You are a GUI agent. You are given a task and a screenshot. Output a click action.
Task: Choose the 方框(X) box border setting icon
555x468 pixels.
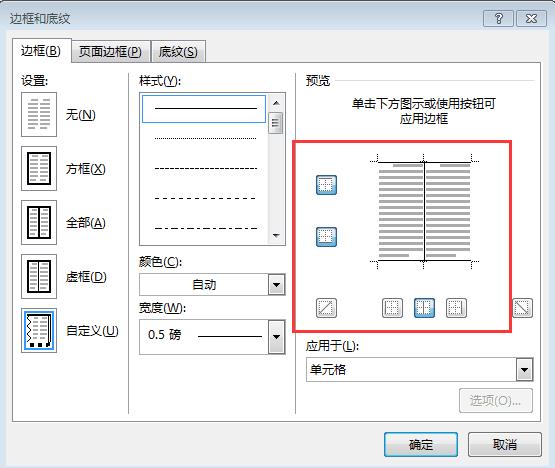tap(39, 169)
